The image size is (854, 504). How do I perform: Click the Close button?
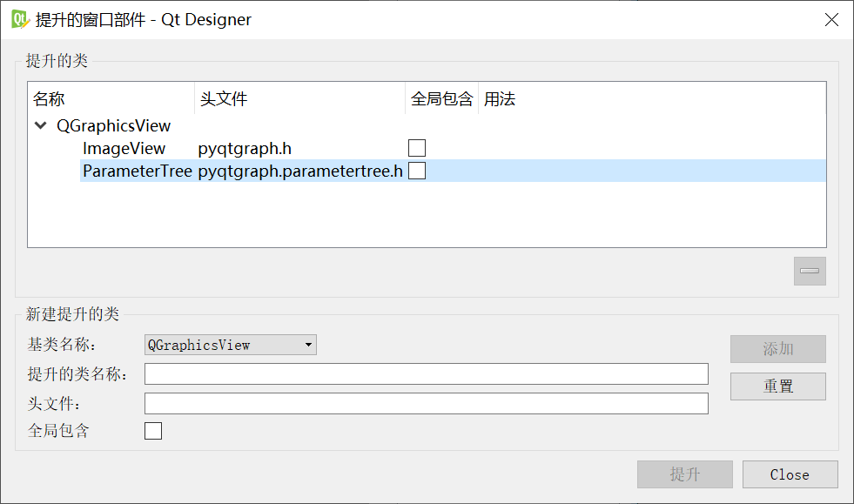790,474
